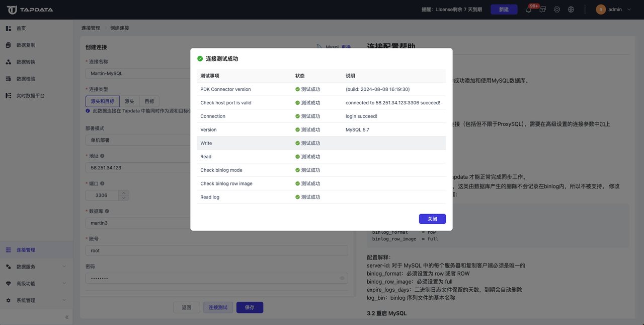Click the build date description cell
This screenshot has width=644, height=325.
click(377, 89)
